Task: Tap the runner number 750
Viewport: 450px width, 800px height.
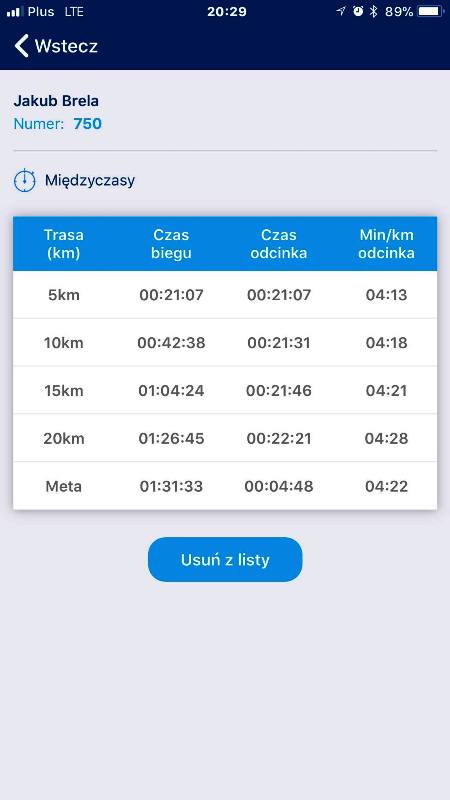Action: click(87, 124)
